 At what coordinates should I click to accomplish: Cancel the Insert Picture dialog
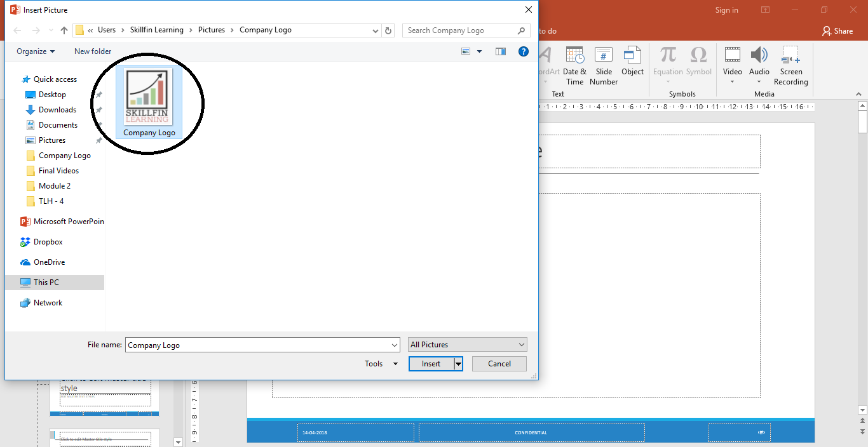point(499,364)
